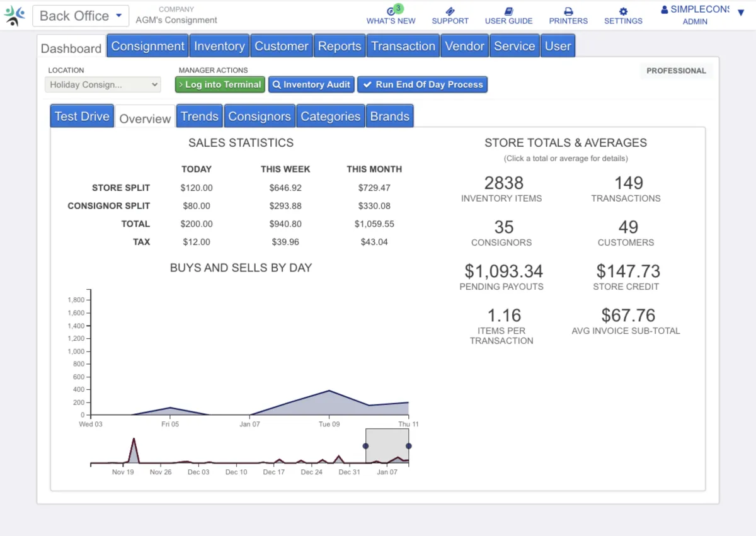Expand the Back Office dropdown

click(81, 16)
